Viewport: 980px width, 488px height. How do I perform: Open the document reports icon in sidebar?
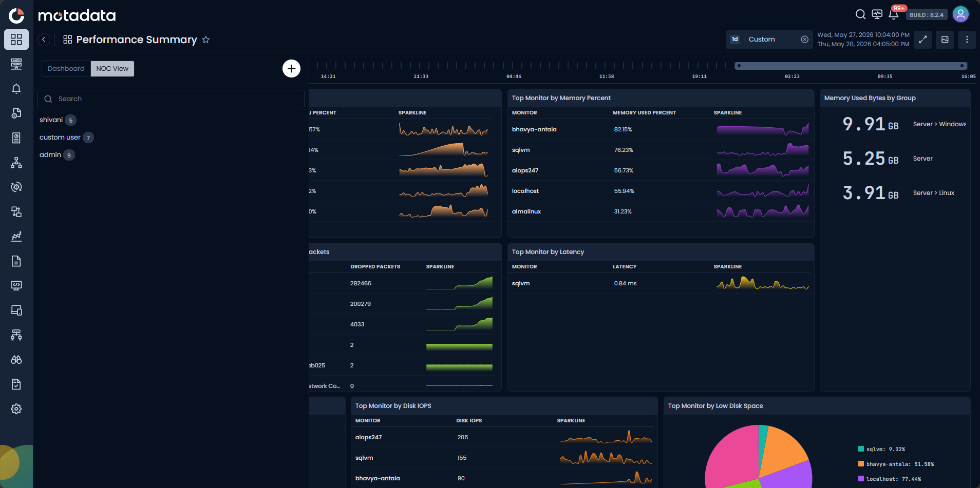click(16, 261)
